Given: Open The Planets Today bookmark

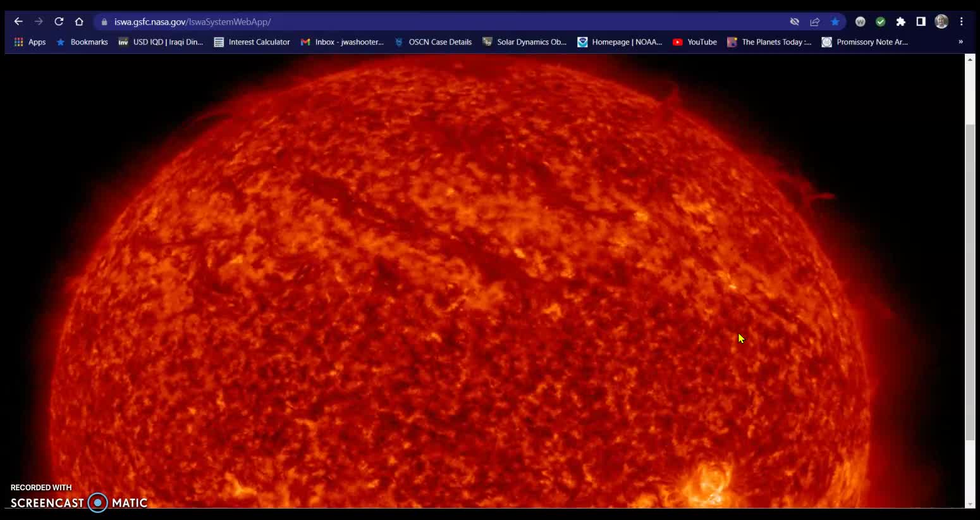Looking at the screenshot, I should (x=769, y=42).
